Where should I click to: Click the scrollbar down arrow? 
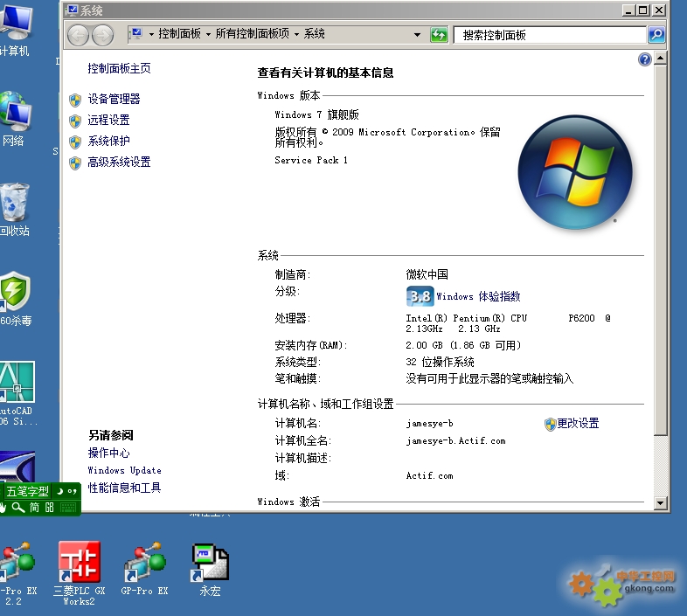tap(660, 503)
